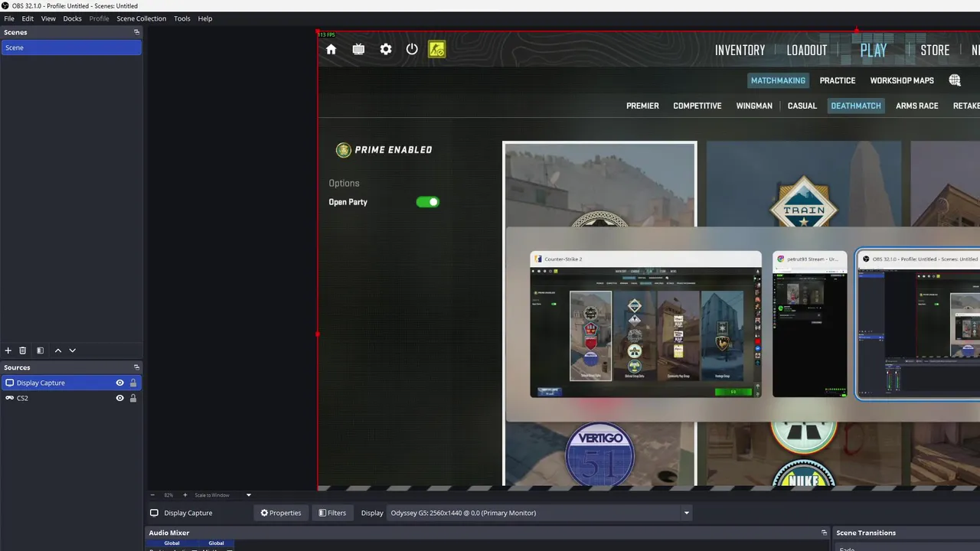Viewport: 980px width, 551px height.
Task: Lock the Display Capture source
Action: 133,383
